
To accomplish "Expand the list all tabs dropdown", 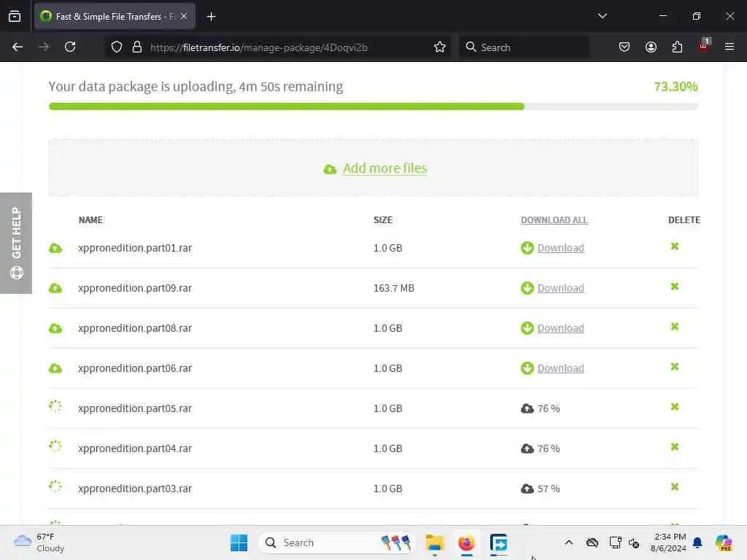I will coord(602,16).
